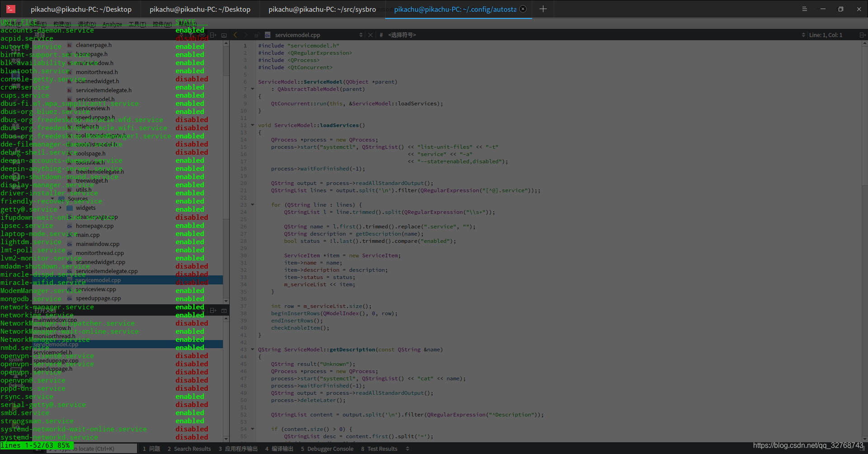868x454 pixels.
Task: Go back in editor navigation history
Action: tap(235, 35)
